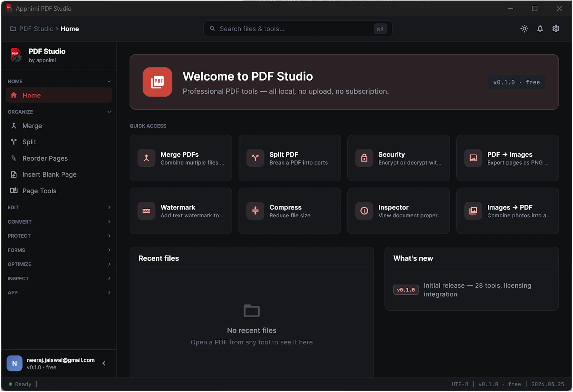
Task: Click the red PDF icon in welcome banner
Action: (157, 82)
